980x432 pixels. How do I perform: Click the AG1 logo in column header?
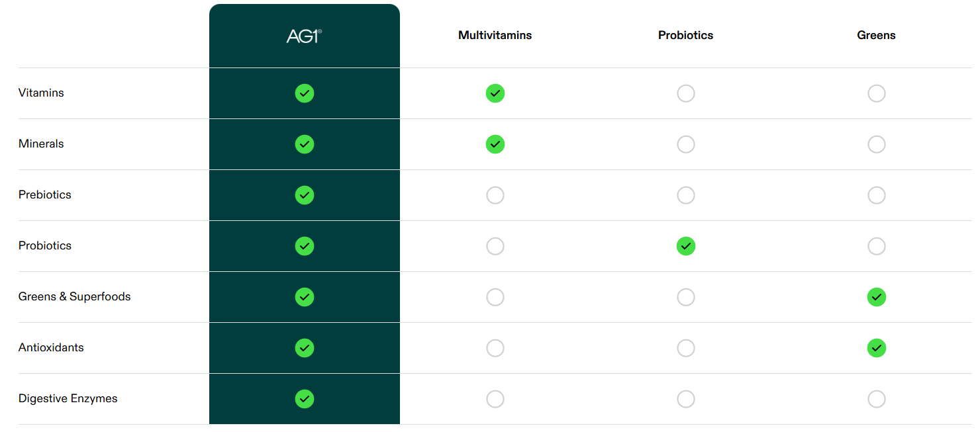[304, 36]
